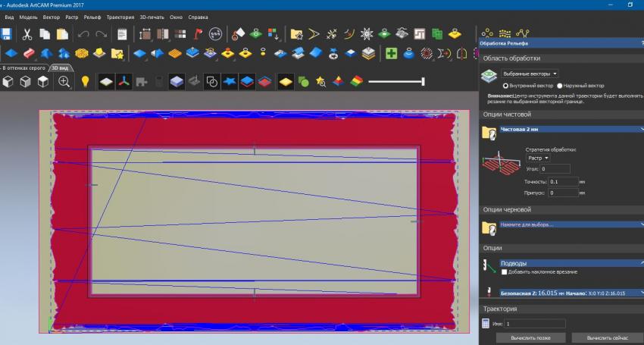Screen dimensions: 644x345
Task: Open the Растр strategy dropdown
Action: pyautogui.click(x=538, y=158)
